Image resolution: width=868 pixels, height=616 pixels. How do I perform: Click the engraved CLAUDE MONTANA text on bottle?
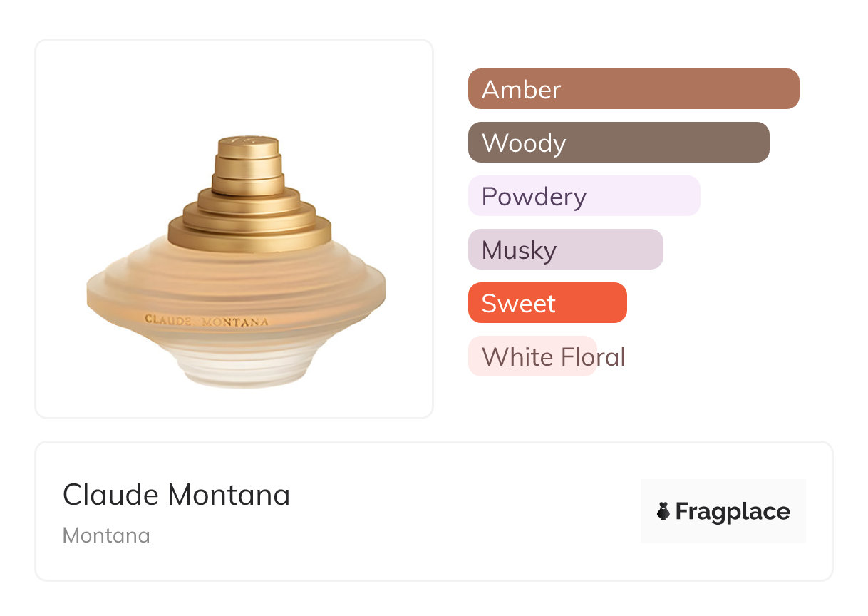pyautogui.click(x=207, y=321)
